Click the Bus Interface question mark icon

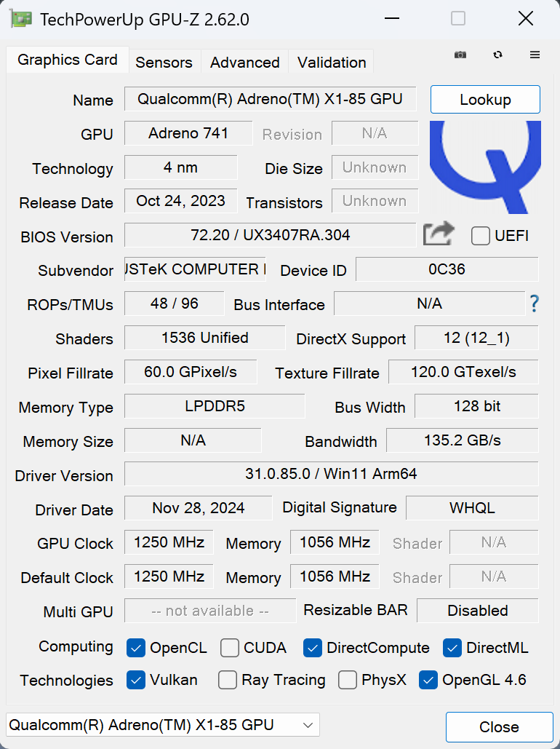[535, 304]
